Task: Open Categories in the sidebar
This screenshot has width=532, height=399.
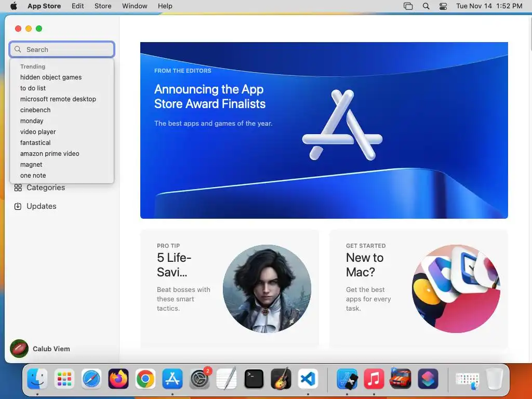Action: pyautogui.click(x=46, y=188)
